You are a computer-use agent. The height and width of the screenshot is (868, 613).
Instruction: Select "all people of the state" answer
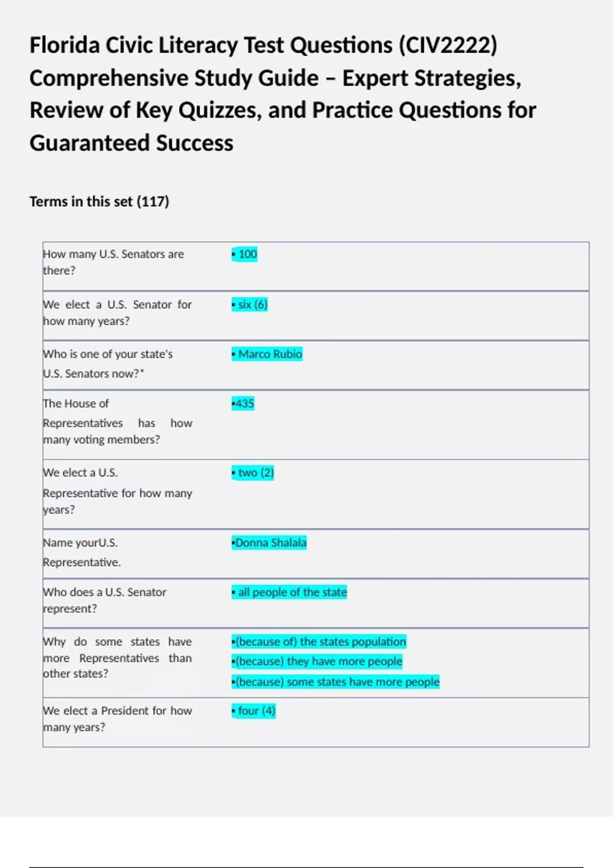click(x=289, y=592)
